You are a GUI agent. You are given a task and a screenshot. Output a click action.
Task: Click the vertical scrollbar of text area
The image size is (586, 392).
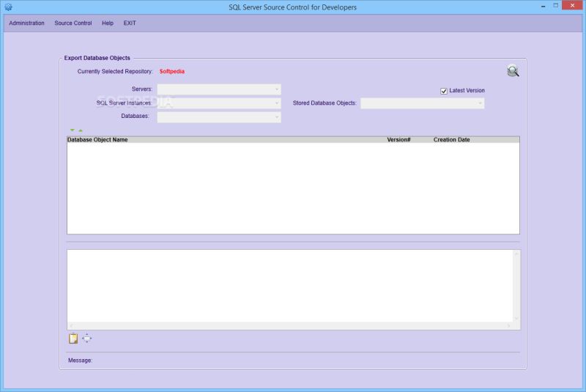516,286
